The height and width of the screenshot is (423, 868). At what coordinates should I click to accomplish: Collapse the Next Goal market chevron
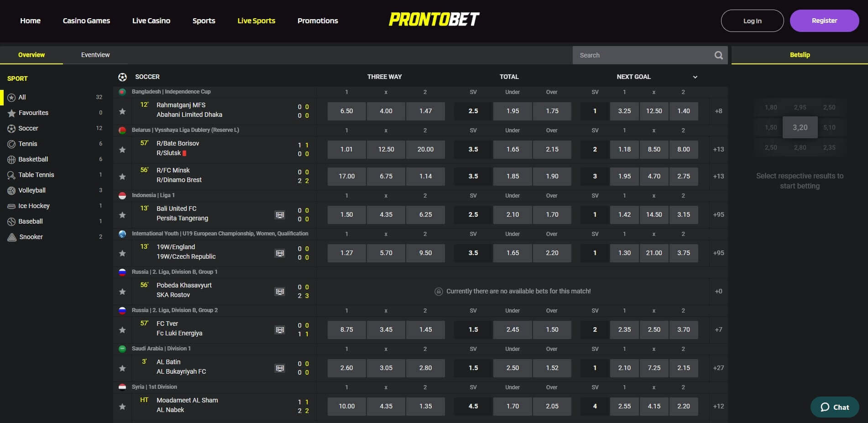tap(695, 77)
